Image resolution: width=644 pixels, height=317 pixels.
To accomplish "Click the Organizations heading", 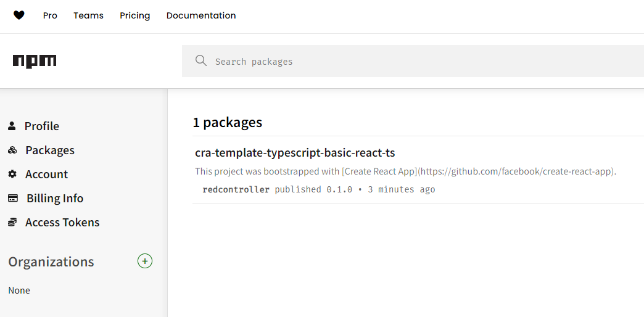I will [51, 261].
